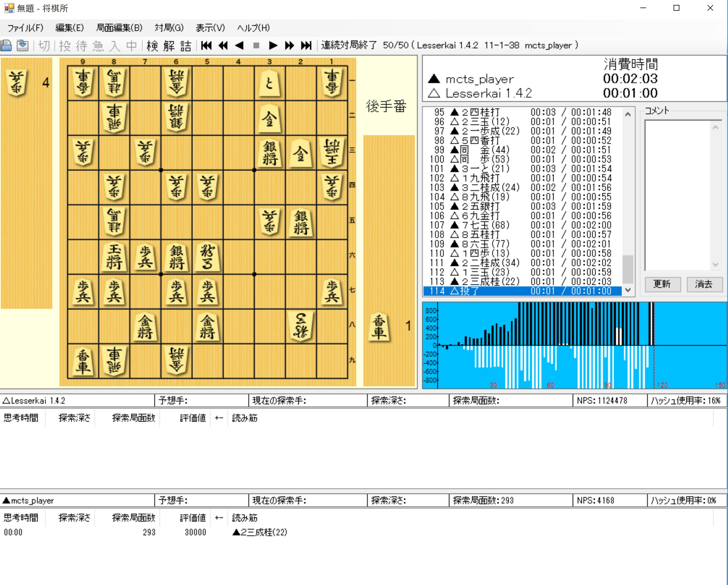
Task: Click the save file toolbar icon
Action: (x=22, y=45)
